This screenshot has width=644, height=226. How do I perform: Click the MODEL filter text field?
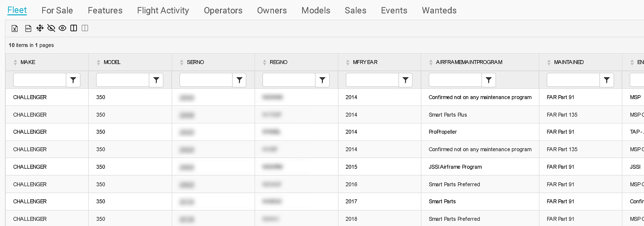123,80
